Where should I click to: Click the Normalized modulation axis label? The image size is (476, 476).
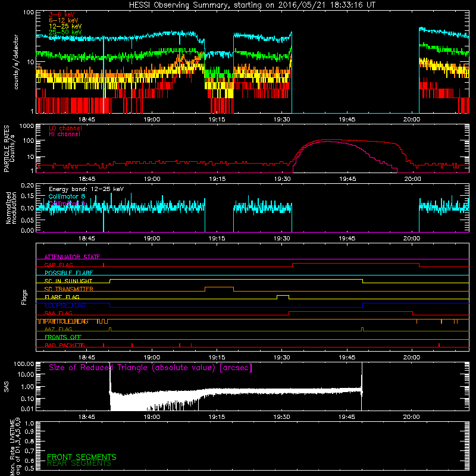[11, 208]
